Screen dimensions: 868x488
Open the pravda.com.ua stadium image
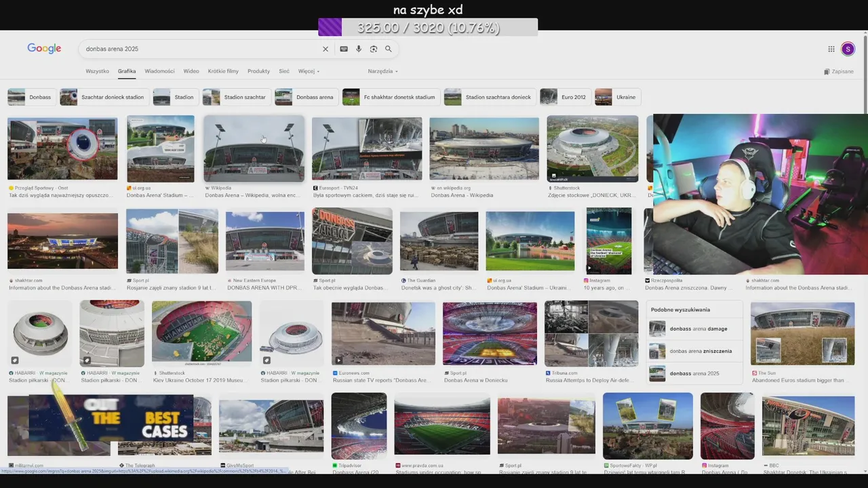(x=442, y=426)
